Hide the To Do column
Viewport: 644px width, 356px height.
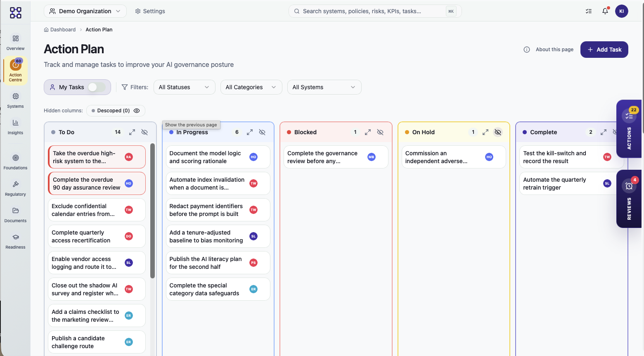144,132
